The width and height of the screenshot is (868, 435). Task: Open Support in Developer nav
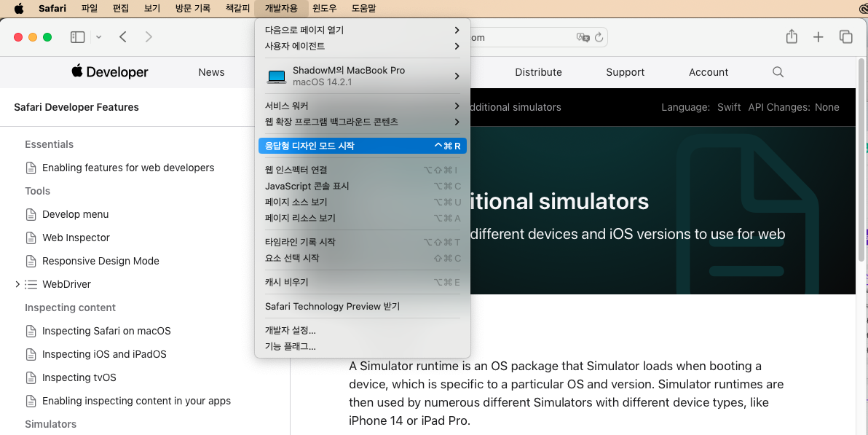pos(625,72)
